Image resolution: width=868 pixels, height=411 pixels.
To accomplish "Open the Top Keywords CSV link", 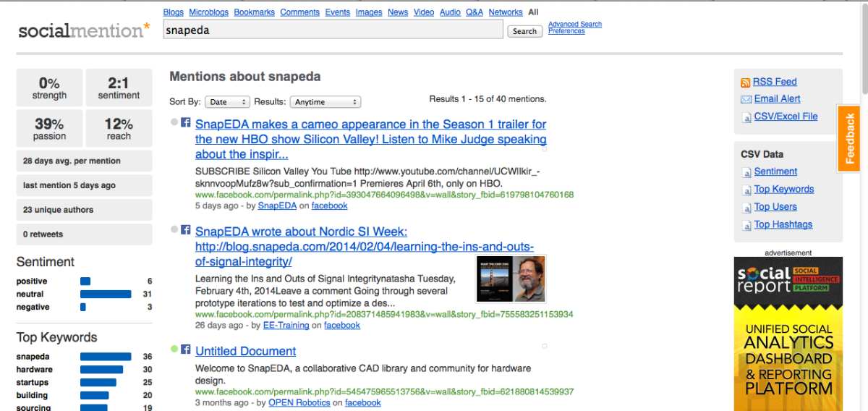I will click(x=784, y=190).
